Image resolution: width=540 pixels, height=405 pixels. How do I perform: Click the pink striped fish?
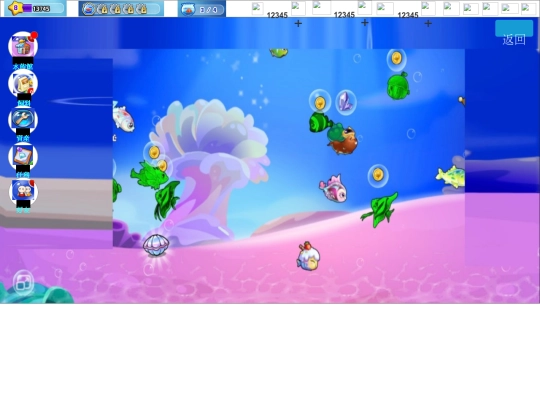point(333,189)
